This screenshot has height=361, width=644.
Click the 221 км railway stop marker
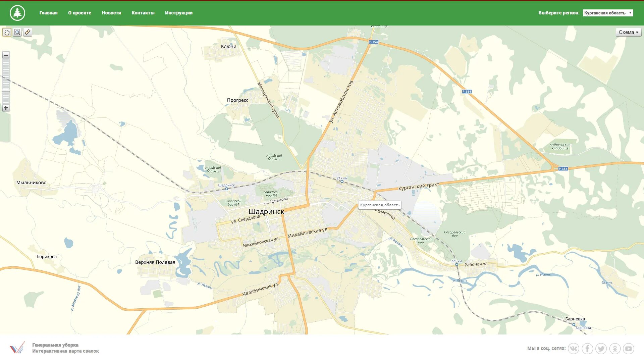click(x=457, y=265)
